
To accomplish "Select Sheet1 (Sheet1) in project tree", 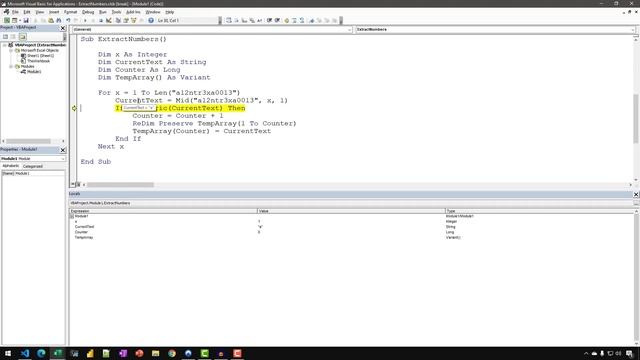I will pos(40,56).
